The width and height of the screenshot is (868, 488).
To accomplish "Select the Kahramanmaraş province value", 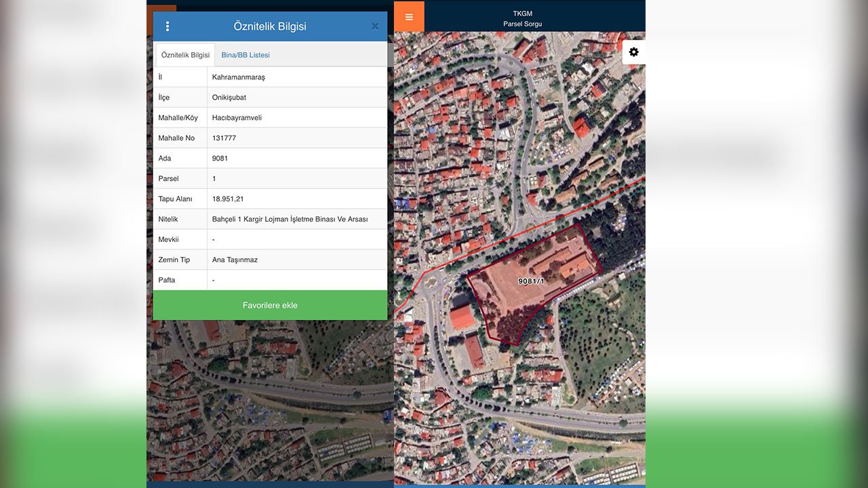I will coord(239,77).
